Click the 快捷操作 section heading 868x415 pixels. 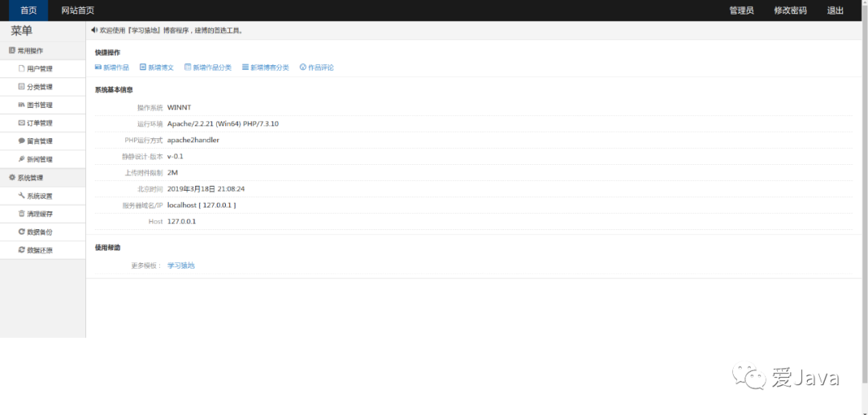[x=108, y=52]
